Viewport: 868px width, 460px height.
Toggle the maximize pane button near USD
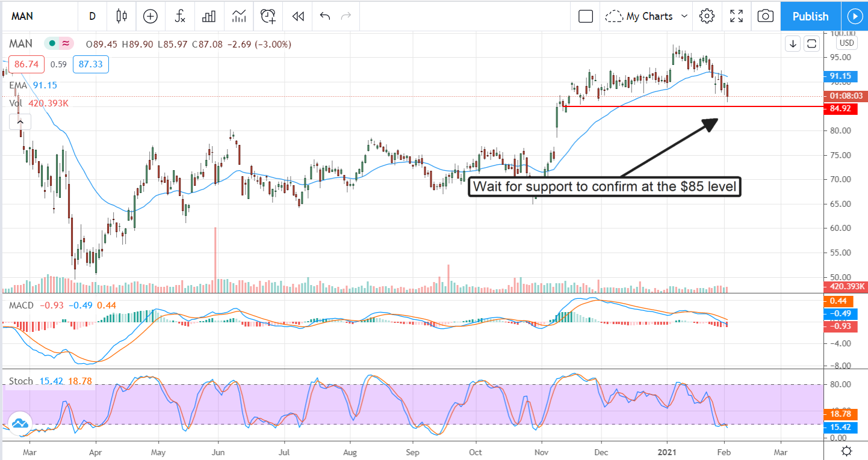pyautogui.click(x=811, y=43)
